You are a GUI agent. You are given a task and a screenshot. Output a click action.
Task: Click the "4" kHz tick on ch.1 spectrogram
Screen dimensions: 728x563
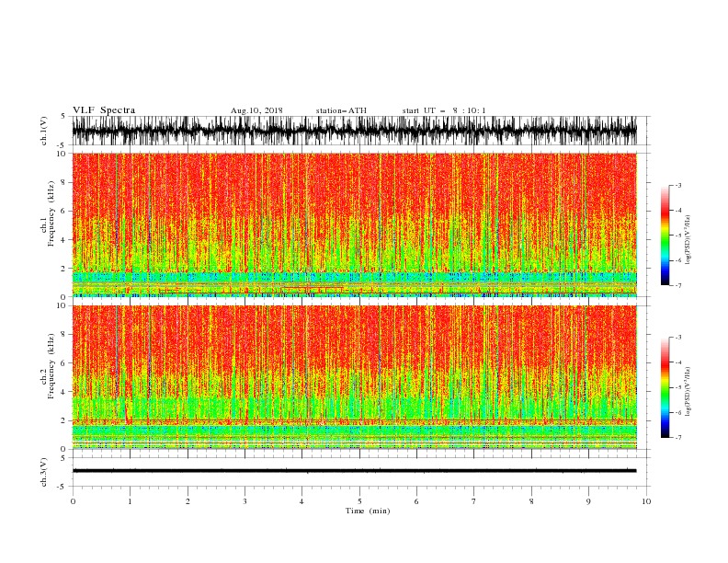click(x=64, y=240)
